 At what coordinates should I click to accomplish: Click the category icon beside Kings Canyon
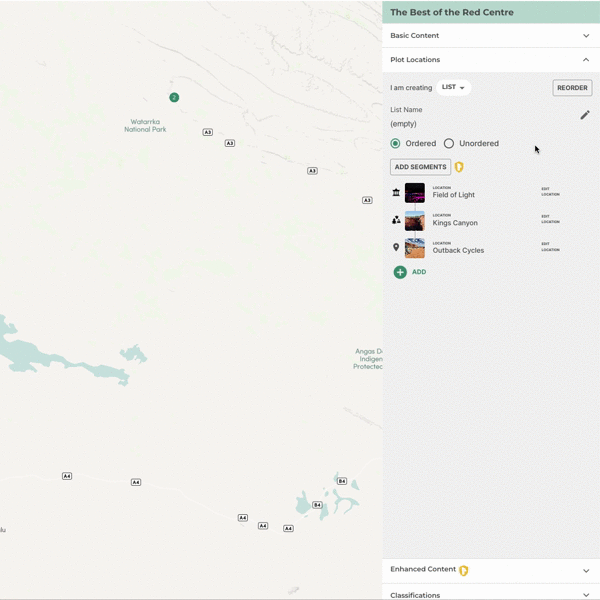click(396, 220)
